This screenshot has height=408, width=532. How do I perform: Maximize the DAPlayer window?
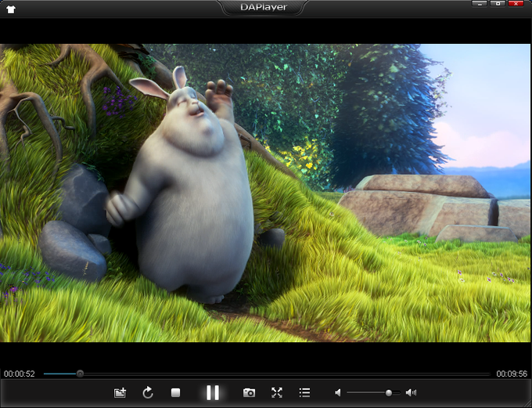pyautogui.click(x=498, y=3)
